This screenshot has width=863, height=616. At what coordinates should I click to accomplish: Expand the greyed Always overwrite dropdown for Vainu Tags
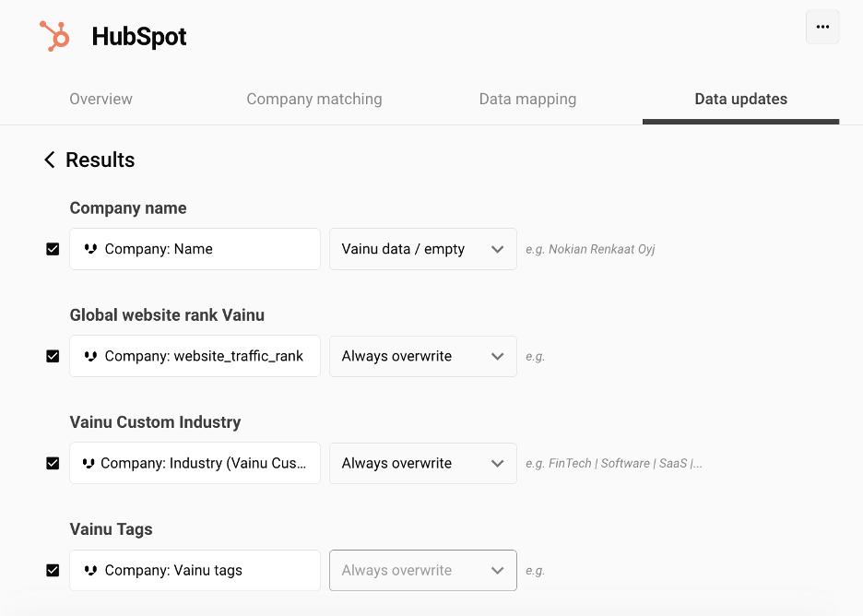point(422,570)
